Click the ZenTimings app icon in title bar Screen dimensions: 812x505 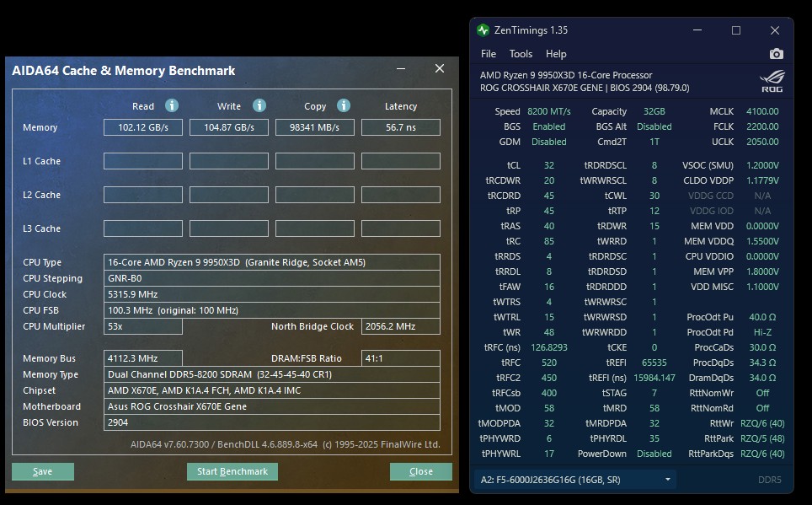coord(483,30)
